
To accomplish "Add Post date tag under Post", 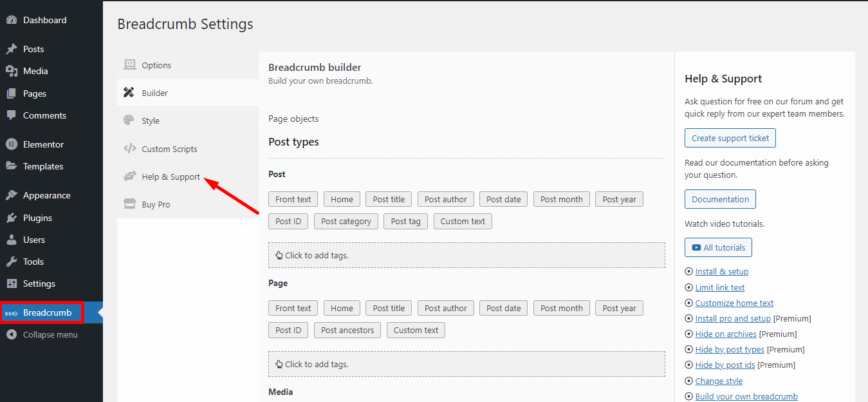I will pos(503,199).
